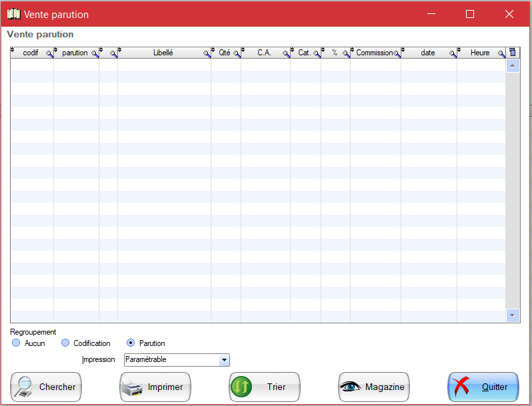Click the magnifier icon in codif column

(x=49, y=54)
